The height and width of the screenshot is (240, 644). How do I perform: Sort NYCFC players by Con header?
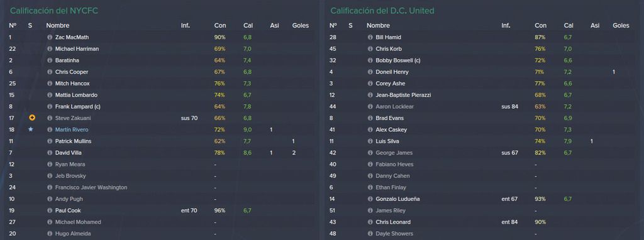coord(219,25)
